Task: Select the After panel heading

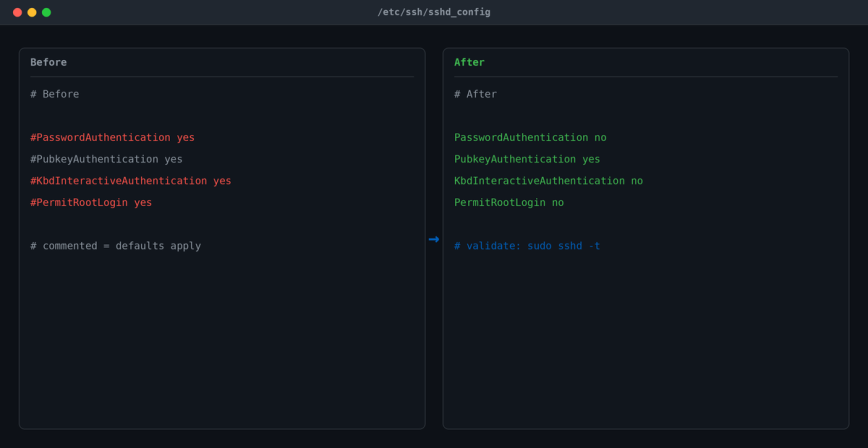Action: (469, 63)
